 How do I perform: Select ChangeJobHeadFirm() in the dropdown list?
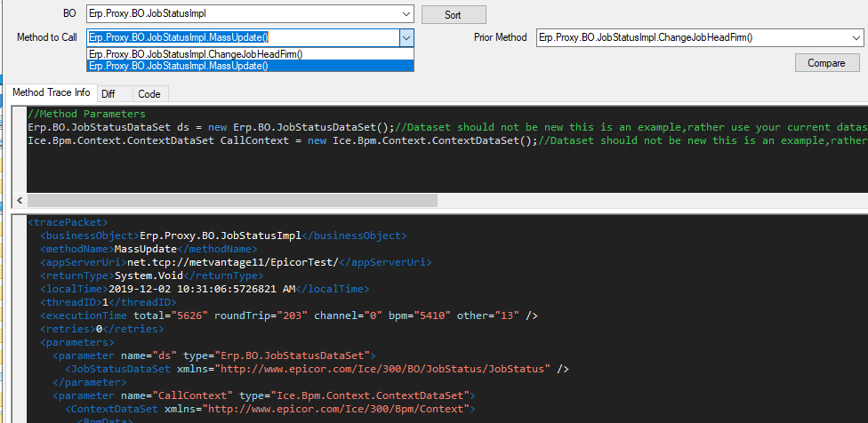(250, 54)
